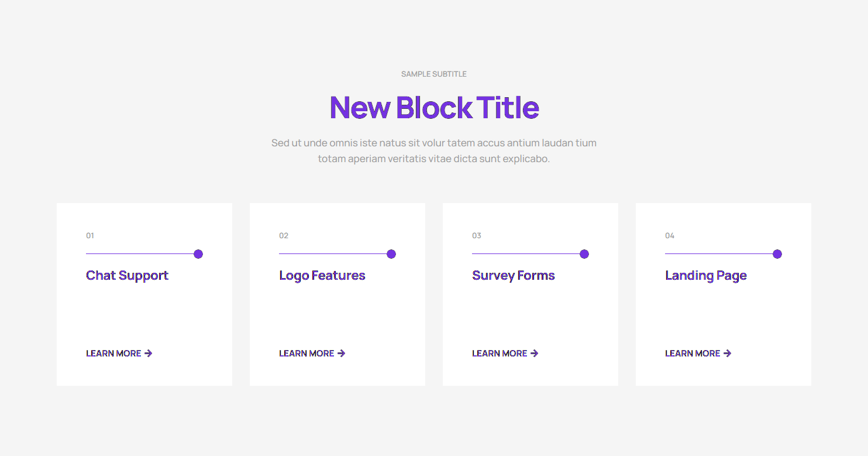
Task: Follow the Learn More link for Landing Page
Action: coord(693,354)
